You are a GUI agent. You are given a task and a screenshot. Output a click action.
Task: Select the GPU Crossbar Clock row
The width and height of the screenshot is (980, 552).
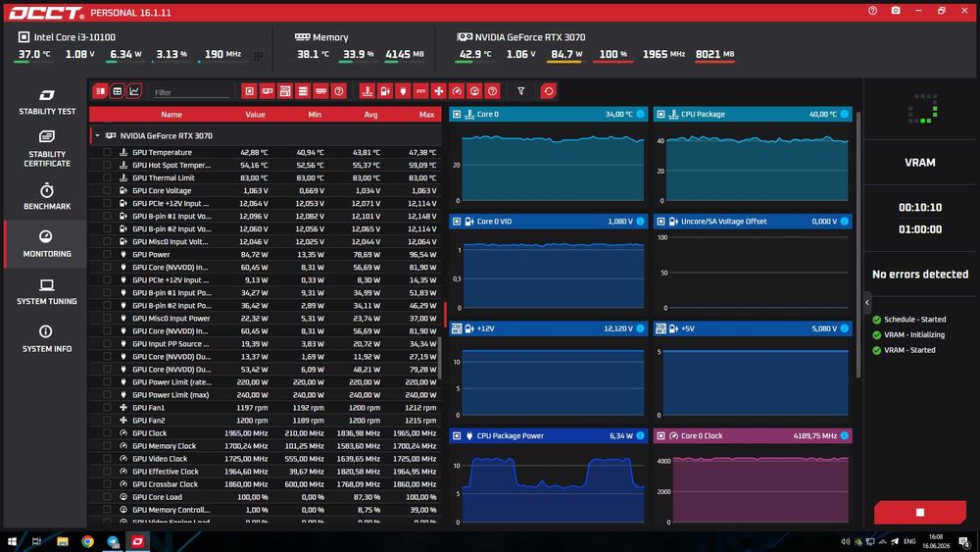point(265,484)
